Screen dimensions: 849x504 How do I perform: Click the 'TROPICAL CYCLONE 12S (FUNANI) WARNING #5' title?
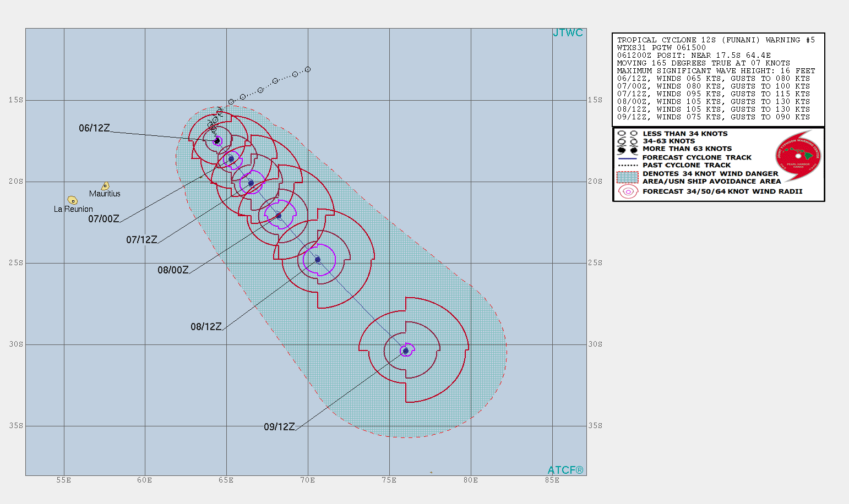[716, 40]
